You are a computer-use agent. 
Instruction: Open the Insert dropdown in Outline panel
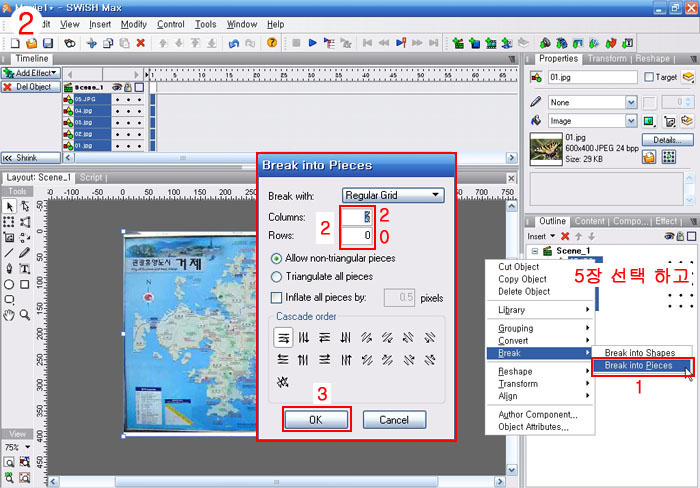pyautogui.click(x=541, y=236)
